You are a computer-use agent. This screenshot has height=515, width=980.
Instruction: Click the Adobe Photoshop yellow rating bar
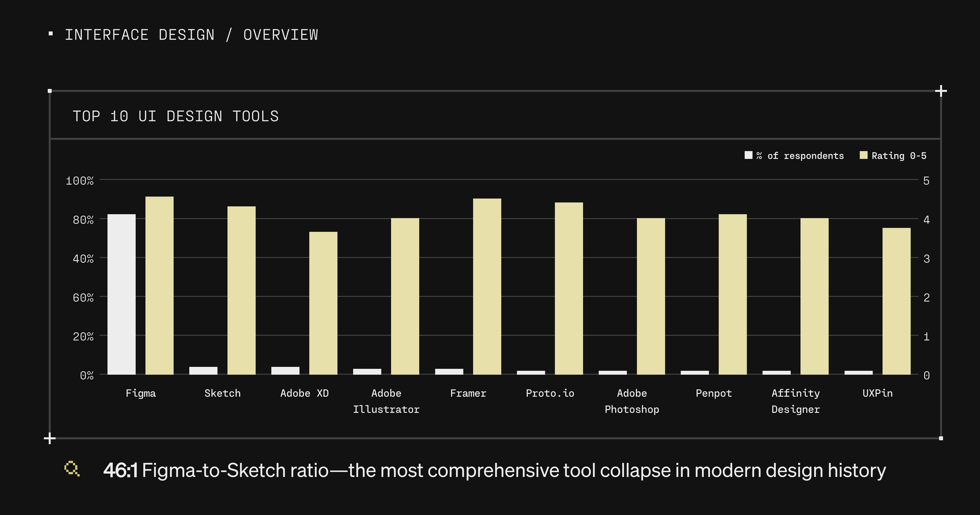point(651,296)
